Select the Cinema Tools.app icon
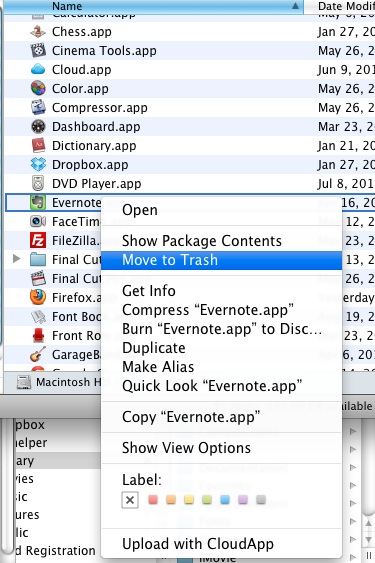The image size is (375, 563). (38, 51)
